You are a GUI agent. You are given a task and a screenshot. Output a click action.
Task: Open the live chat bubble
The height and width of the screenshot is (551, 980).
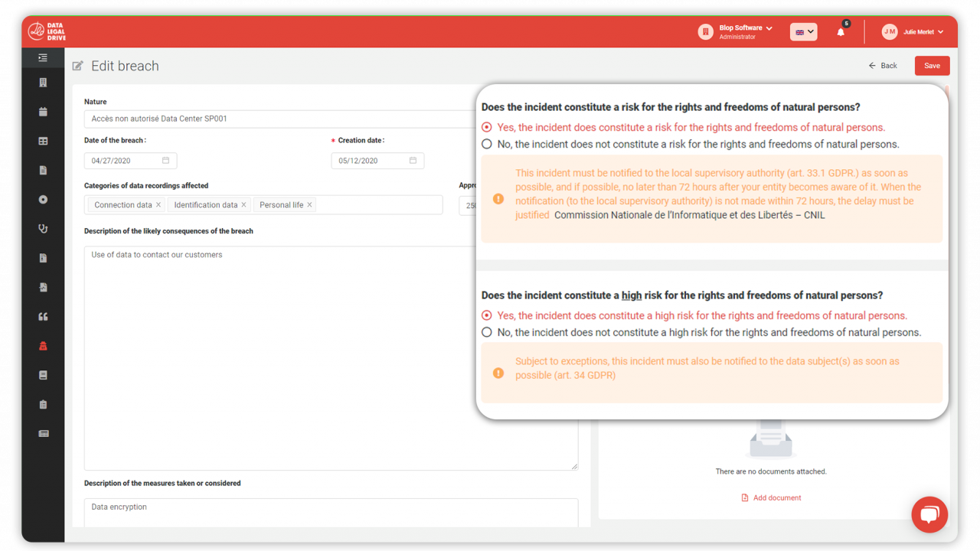tap(929, 514)
